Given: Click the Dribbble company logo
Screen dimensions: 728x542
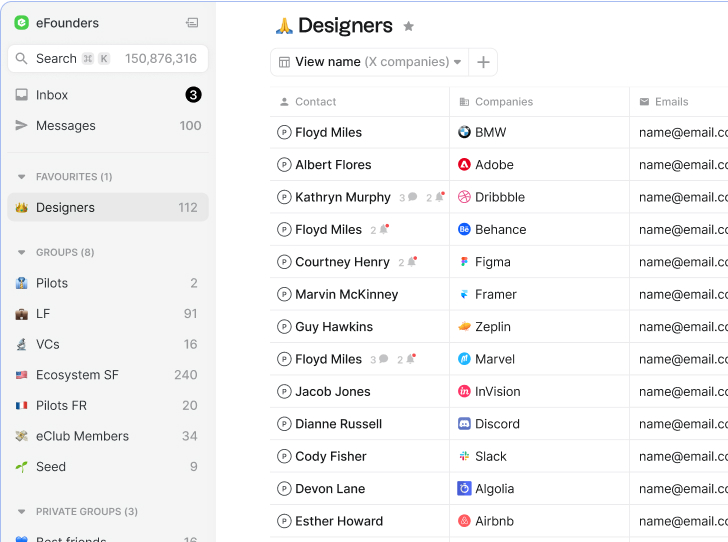Looking at the screenshot, I should tap(464, 197).
